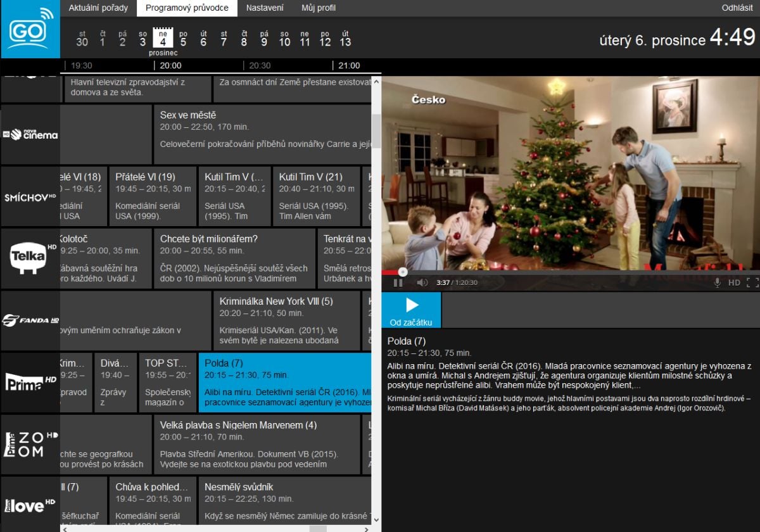The height and width of the screenshot is (532, 760).
Task: Select the Prima Zoom HD channel logo
Action: tap(30, 444)
